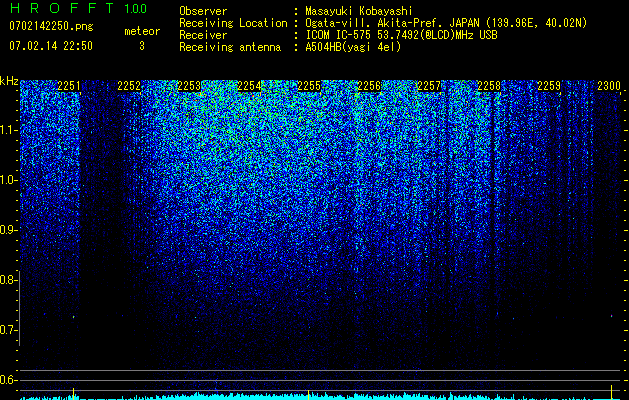Click the 2258 time marker
629x400 pixels.
(x=489, y=86)
